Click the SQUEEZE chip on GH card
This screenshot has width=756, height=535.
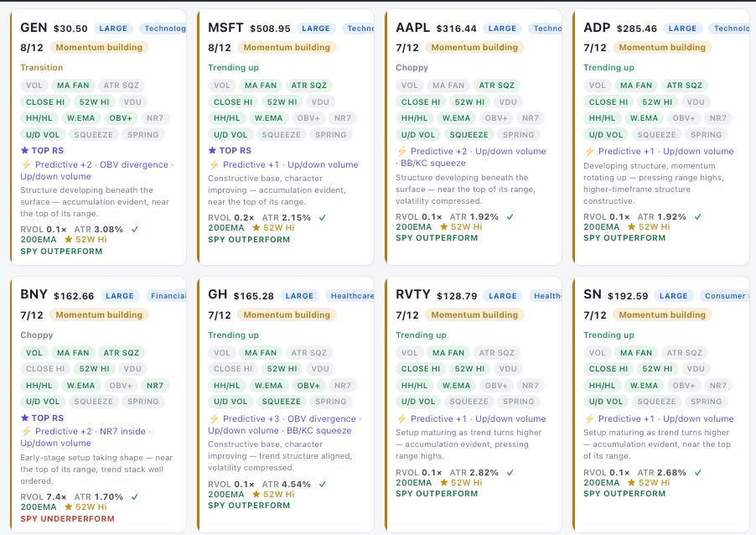click(281, 402)
